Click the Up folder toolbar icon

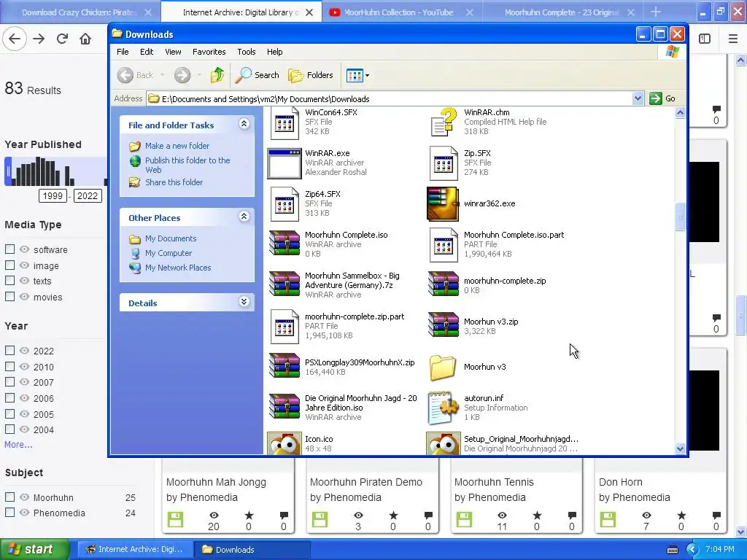(x=217, y=75)
